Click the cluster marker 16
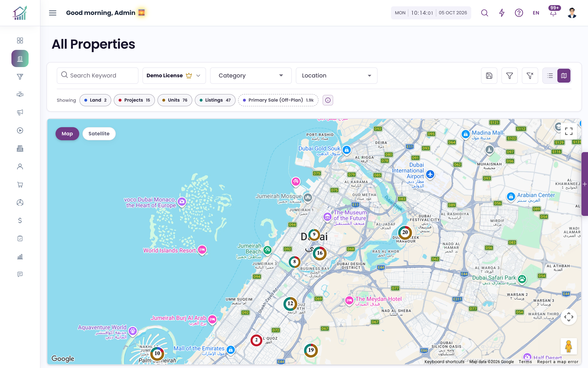This screenshot has width=588, height=368. [320, 253]
